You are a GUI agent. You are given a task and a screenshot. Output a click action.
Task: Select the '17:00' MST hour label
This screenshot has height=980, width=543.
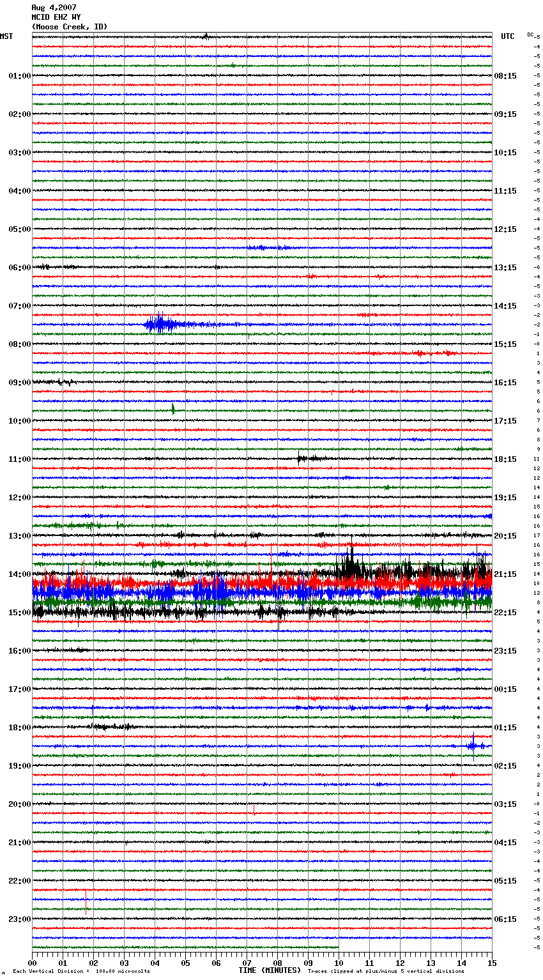pyautogui.click(x=19, y=689)
